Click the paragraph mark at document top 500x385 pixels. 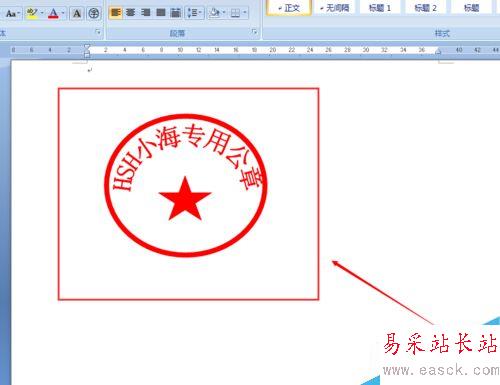[x=90, y=70]
